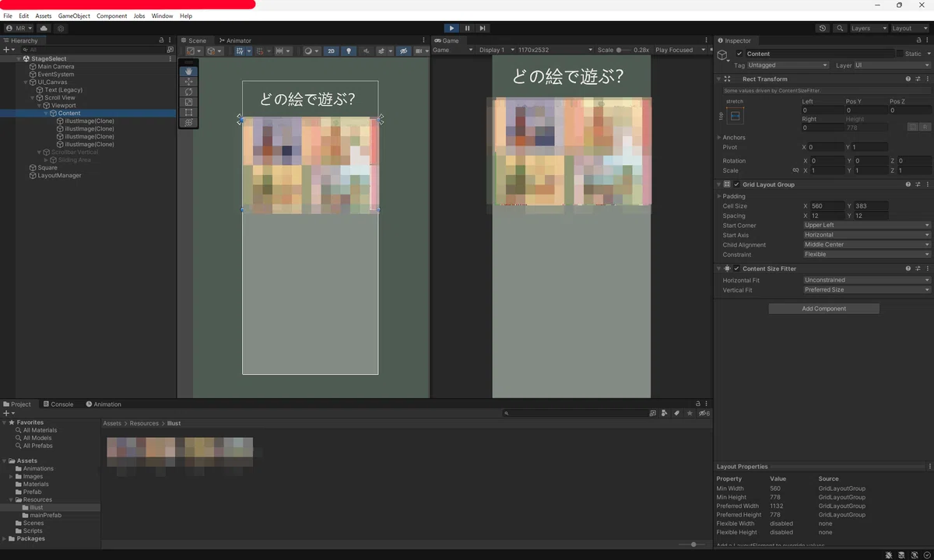Open Undo History icon in top toolbar
Image resolution: width=934 pixels, height=560 pixels.
pyautogui.click(x=823, y=28)
